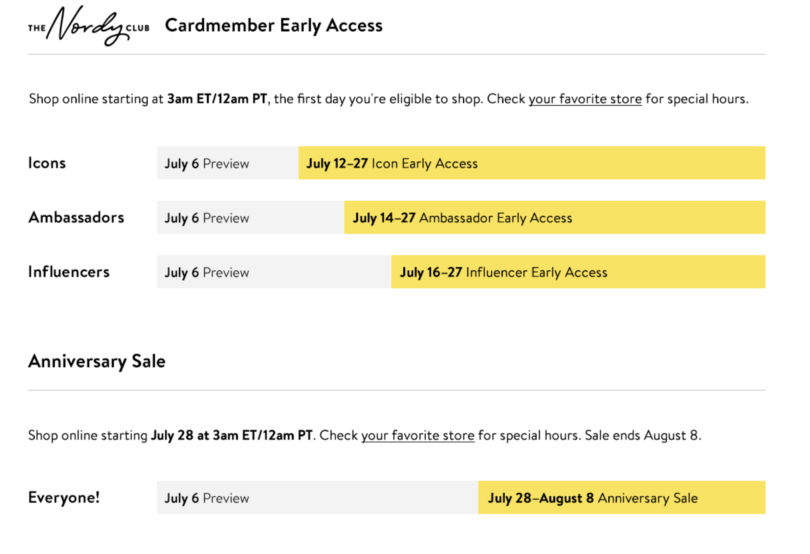Click July 28–August 8 Anniversary Sale bar
810x554 pixels.
[x=622, y=498]
